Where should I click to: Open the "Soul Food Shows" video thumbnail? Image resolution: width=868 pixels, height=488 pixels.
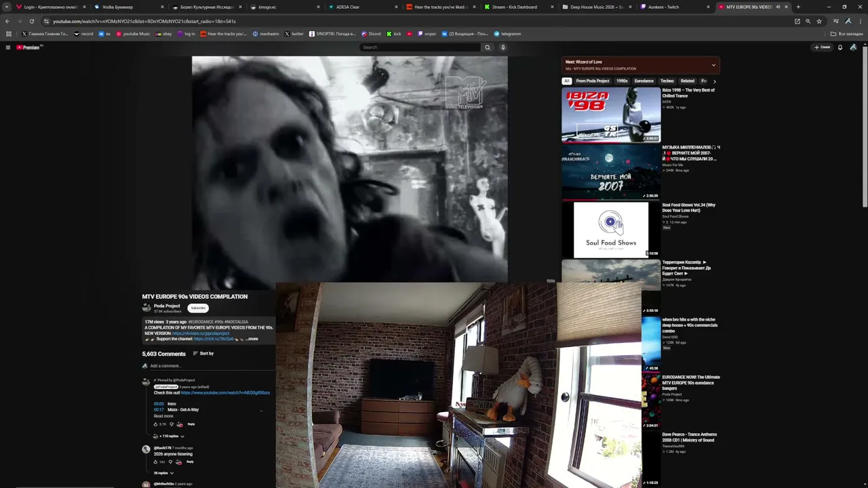(611, 230)
